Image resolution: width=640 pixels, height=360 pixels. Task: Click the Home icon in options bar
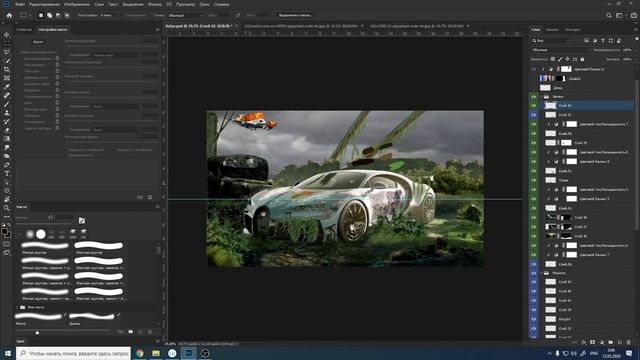[9, 15]
